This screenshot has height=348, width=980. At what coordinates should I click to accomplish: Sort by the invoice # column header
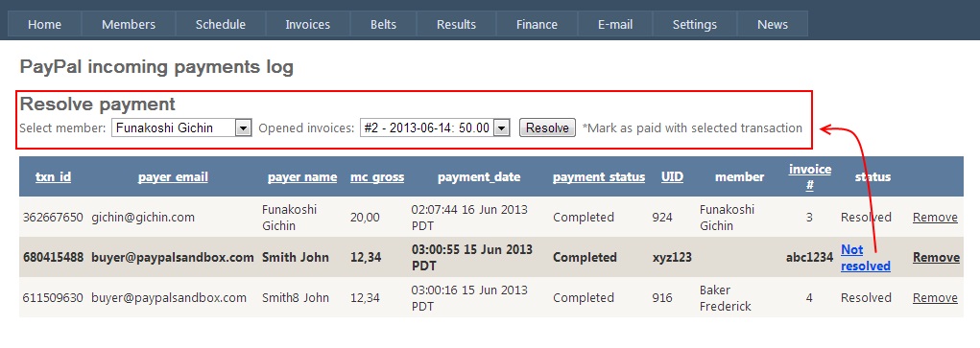point(810,176)
